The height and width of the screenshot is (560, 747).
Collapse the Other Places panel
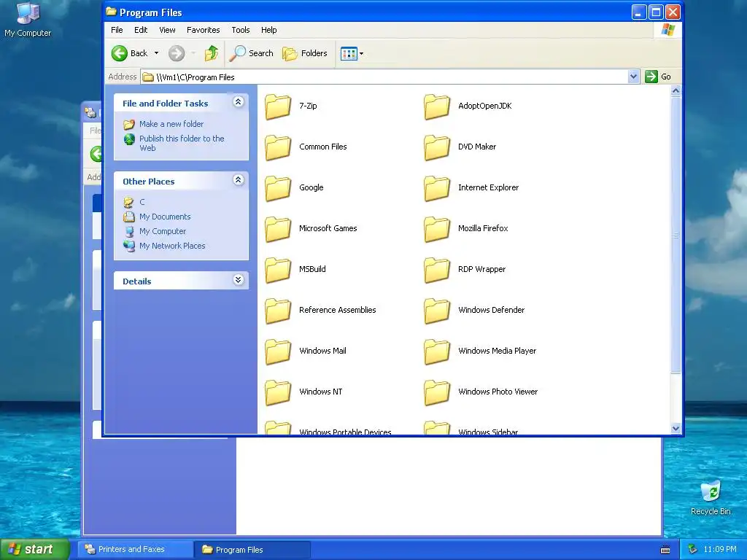239,180
